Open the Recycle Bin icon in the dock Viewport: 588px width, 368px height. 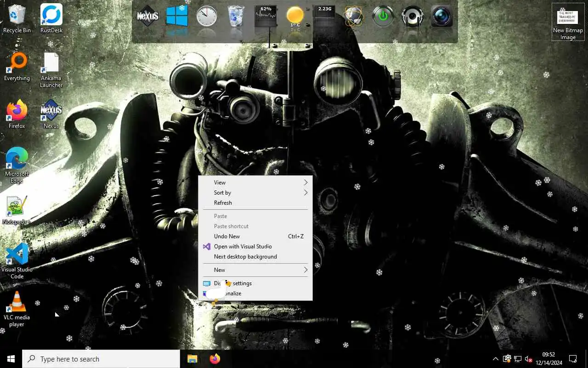236,17
